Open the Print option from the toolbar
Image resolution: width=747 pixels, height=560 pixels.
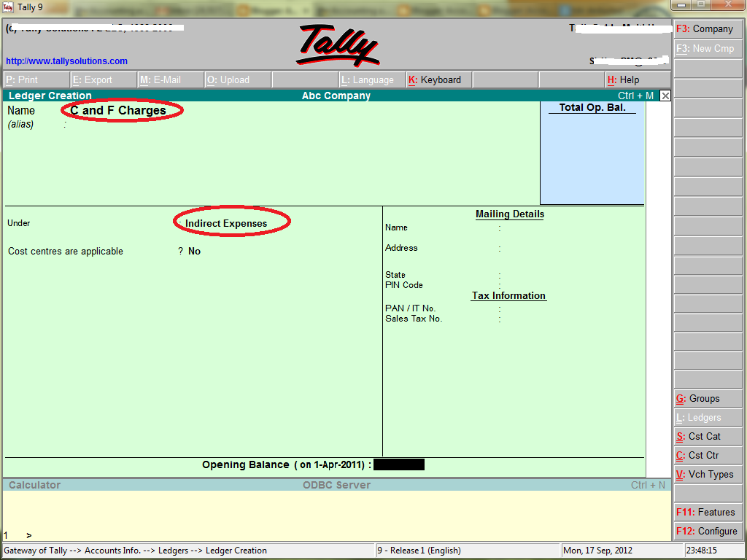(x=36, y=79)
